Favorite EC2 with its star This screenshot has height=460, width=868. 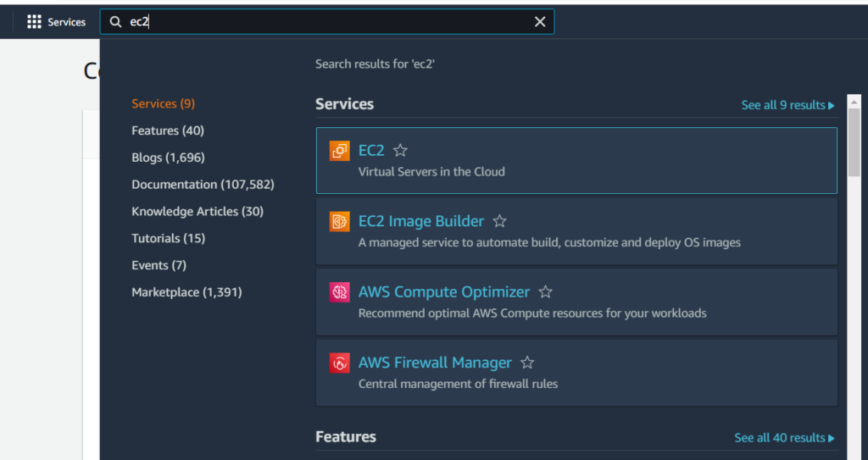click(400, 150)
